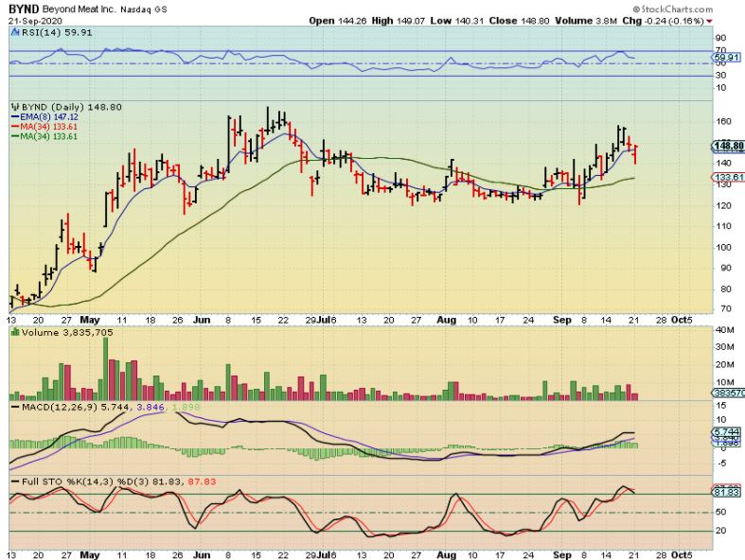Click the 40M volume axis label
The image size is (745, 560).
click(x=725, y=329)
